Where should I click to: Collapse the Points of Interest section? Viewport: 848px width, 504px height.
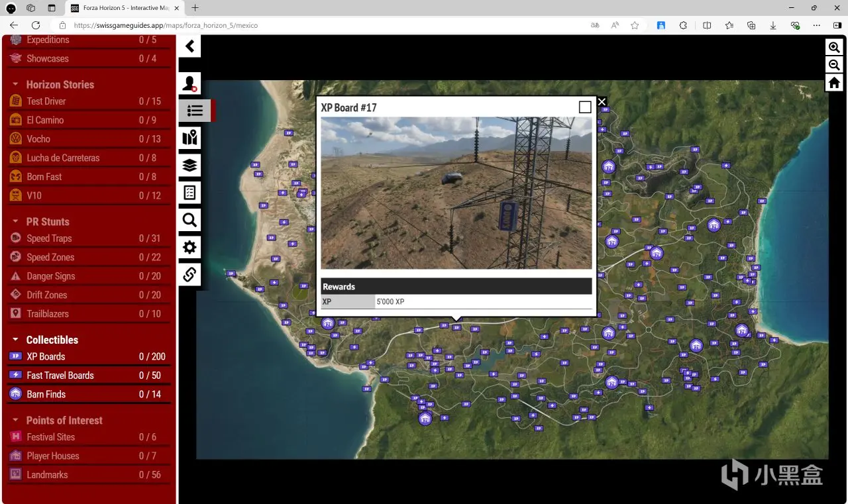(15, 421)
